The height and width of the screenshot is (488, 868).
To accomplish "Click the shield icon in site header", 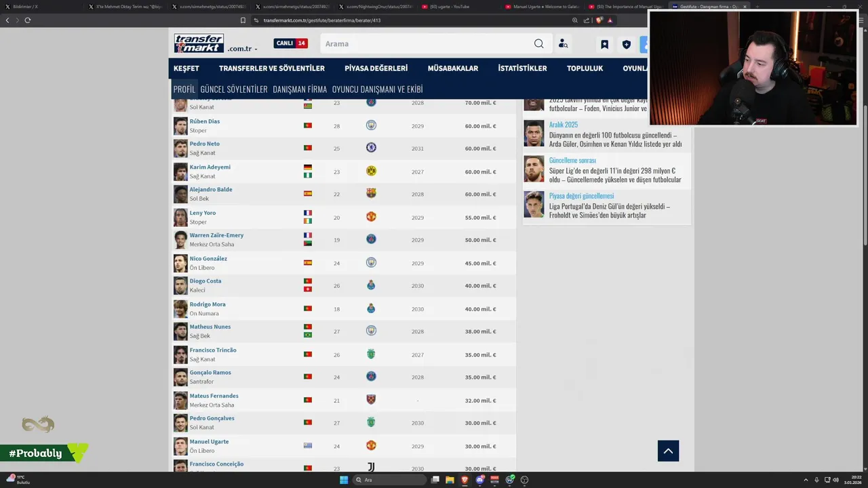I will (x=626, y=44).
